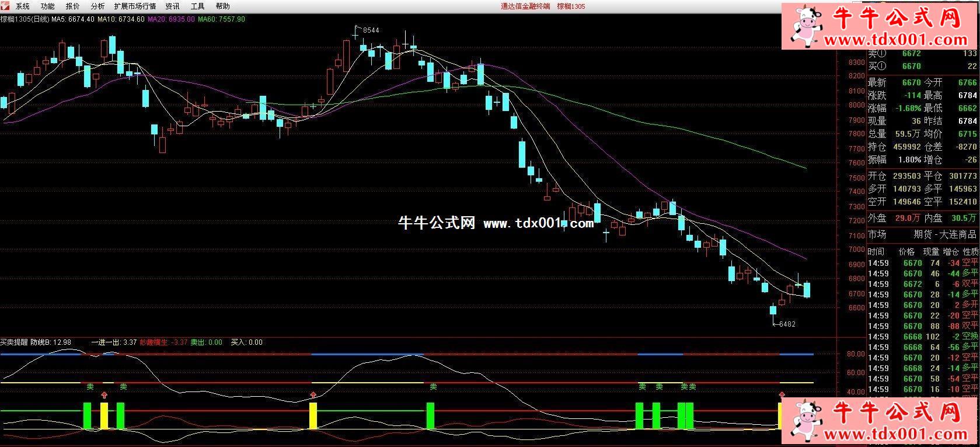
Task: Expand the 扩展市场行情 menu
Action: coord(135,6)
